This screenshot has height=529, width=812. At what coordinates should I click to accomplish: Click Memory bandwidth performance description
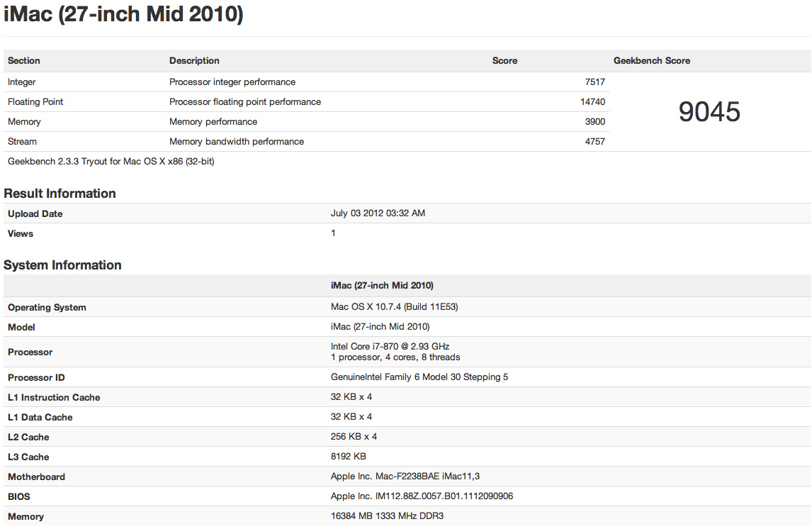point(237,141)
